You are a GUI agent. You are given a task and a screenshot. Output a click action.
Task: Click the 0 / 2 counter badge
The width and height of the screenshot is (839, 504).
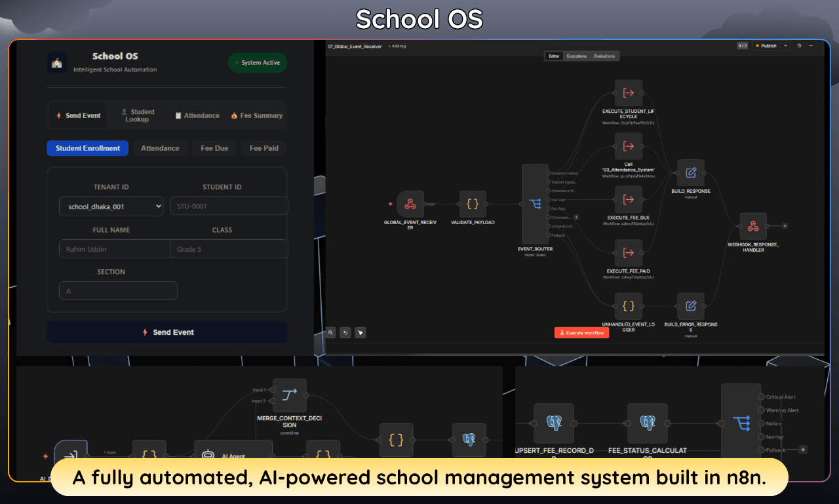click(x=742, y=46)
